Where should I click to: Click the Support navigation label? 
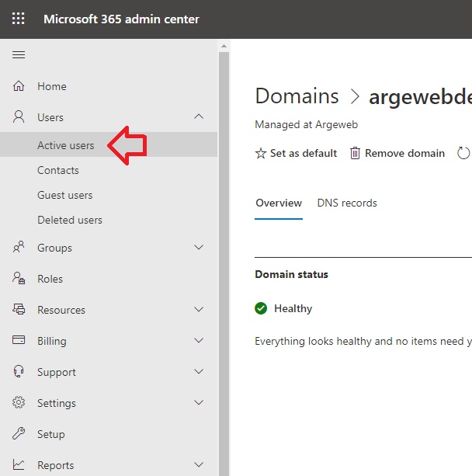click(x=57, y=372)
